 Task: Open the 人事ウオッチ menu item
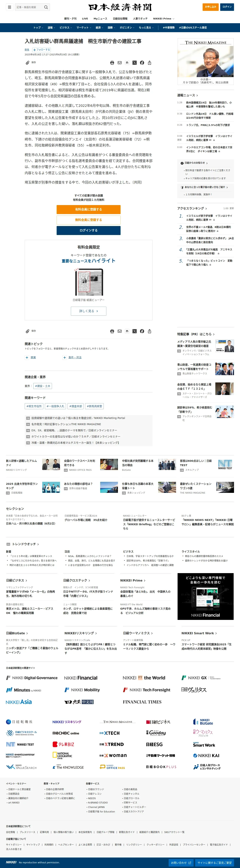140,19
